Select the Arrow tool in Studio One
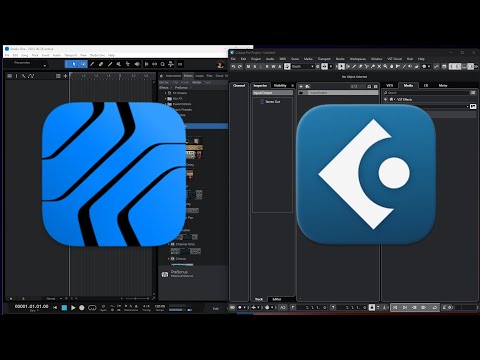Screen dimensions: 480x360 pyautogui.click(x=74, y=64)
